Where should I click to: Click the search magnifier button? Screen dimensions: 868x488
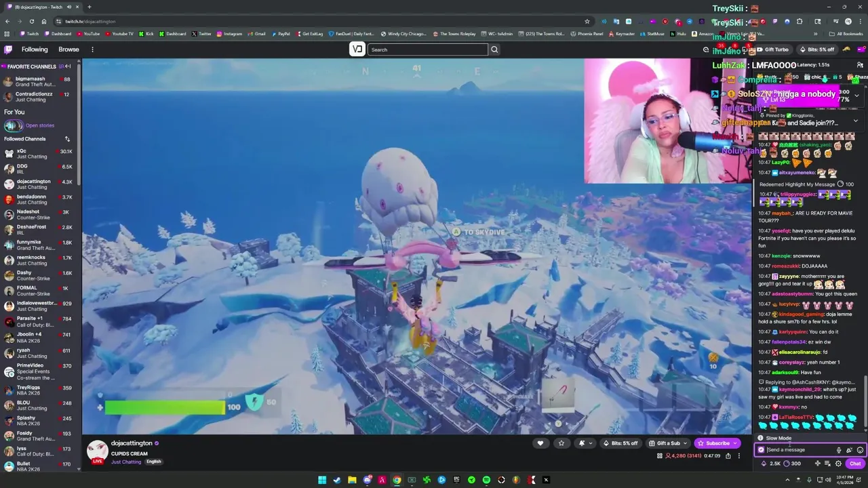(494, 49)
